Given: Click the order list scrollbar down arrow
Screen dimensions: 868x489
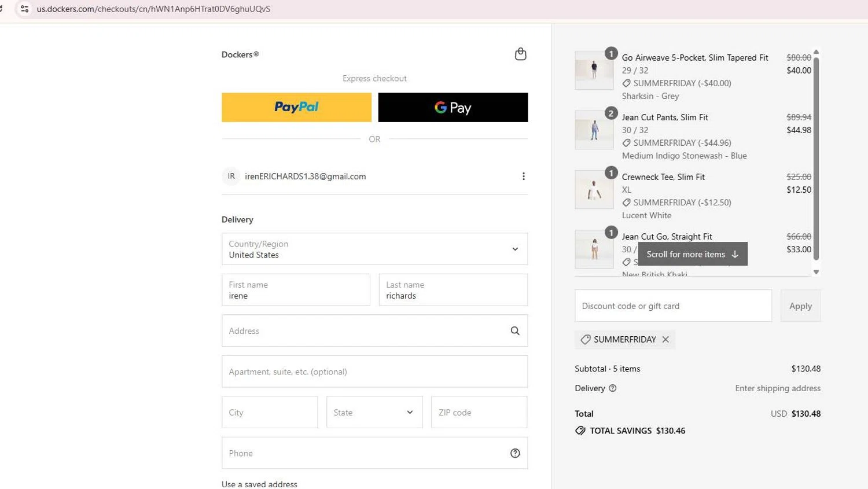Looking at the screenshot, I should tap(816, 272).
